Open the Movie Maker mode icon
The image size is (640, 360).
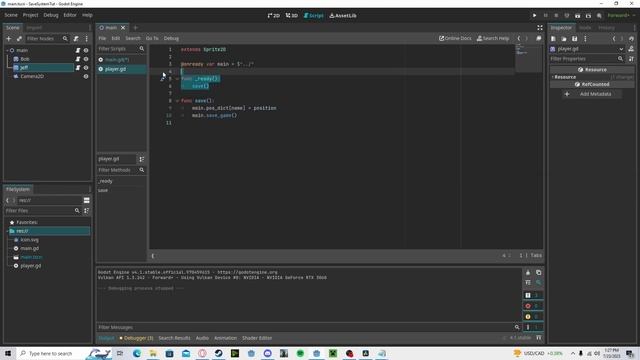click(599, 16)
